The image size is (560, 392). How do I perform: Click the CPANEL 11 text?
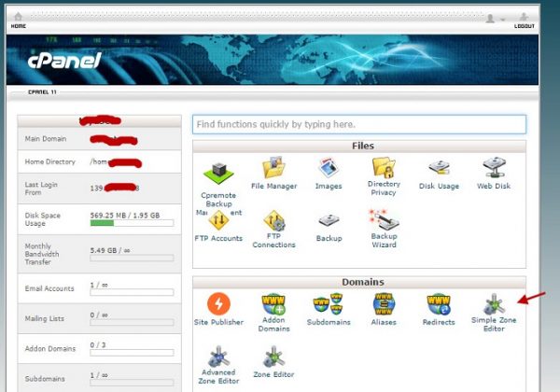click(42, 92)
